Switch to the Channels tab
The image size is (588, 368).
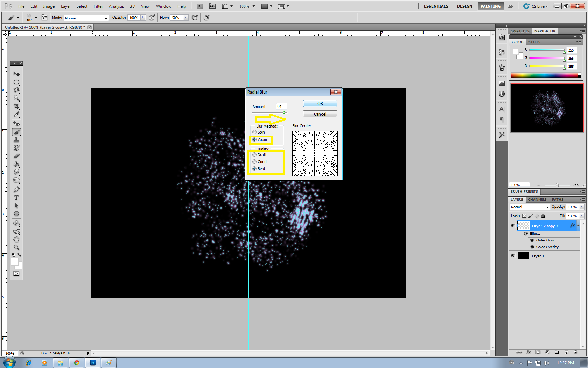pos(537,199)
